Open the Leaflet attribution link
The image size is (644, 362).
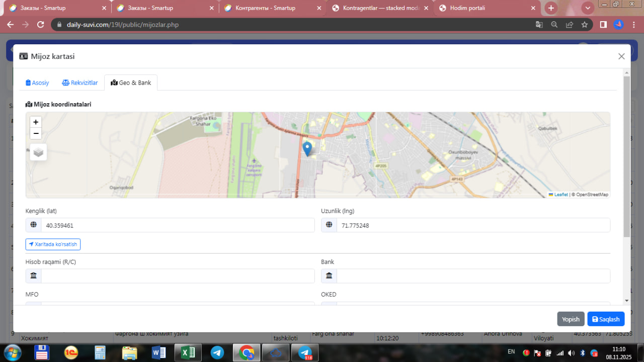pyautogui.click(x=560, y=194)
